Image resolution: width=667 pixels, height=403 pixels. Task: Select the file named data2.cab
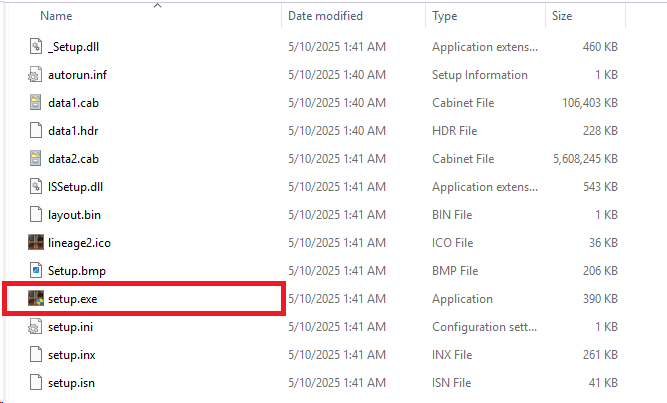pyautogui.click(x=73, y=159)
